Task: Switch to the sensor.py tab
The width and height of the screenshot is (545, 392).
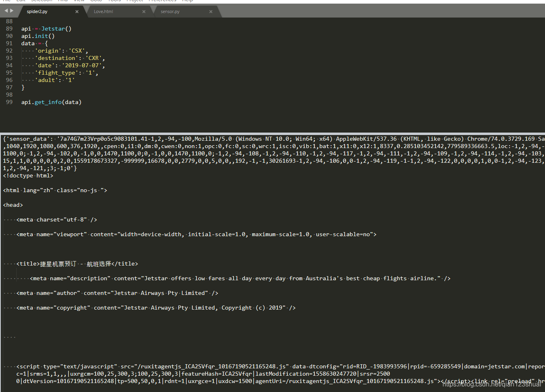Action: pyautogui.click(x=170, y=11)
